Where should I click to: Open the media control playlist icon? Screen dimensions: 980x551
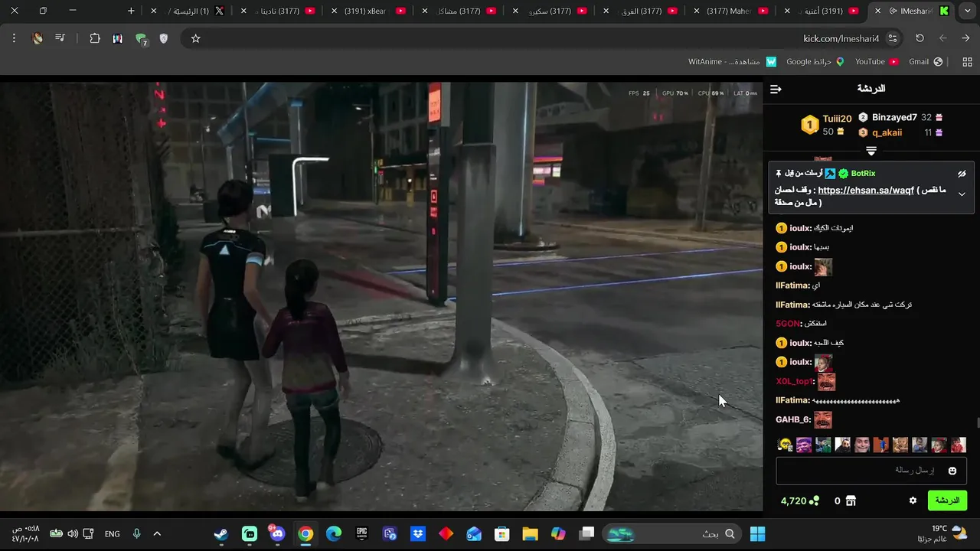click(60, 38)
